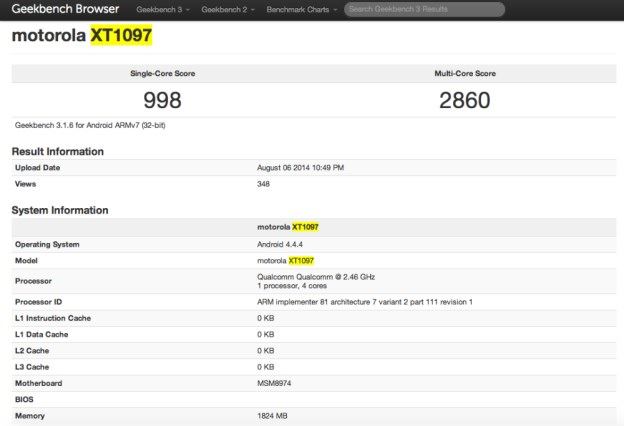624x426 pixels.
Task: Select the motorola XT1097 page heading
Action: point(82,35)
